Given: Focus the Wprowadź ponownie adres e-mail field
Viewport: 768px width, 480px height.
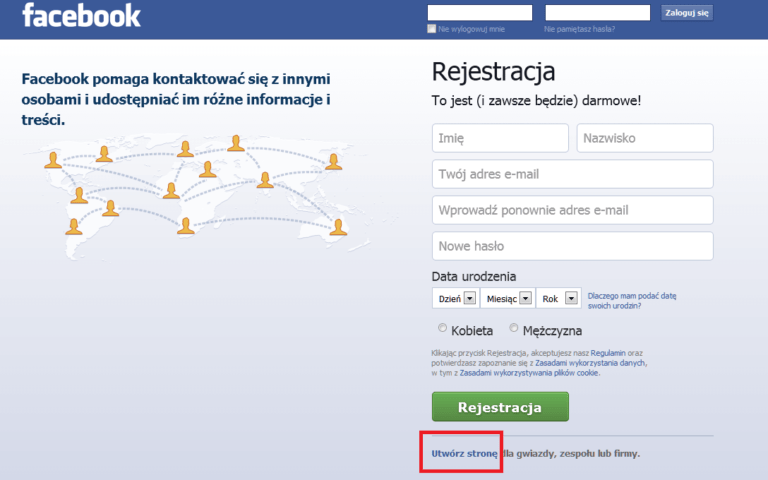Looking at the screenshot, I should coord(573,210).
